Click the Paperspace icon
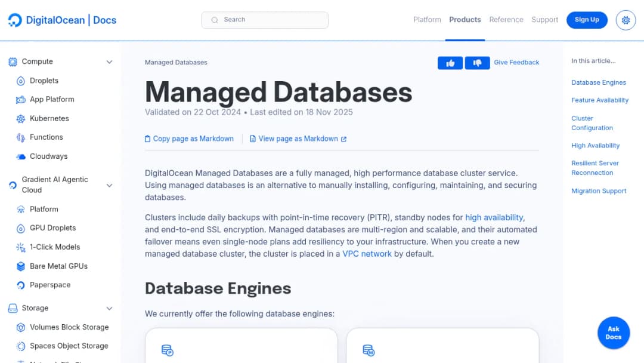644x363 pixels. pos(20,285)
